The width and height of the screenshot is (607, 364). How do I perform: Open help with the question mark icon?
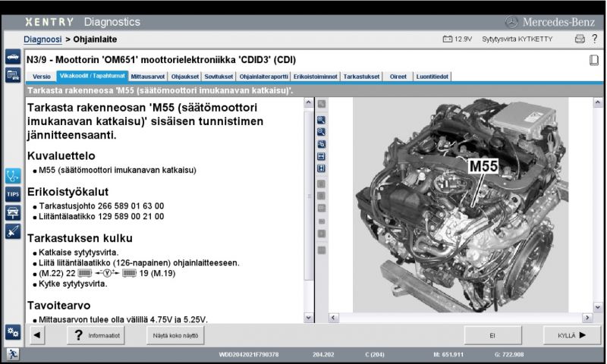pos(595,39)
